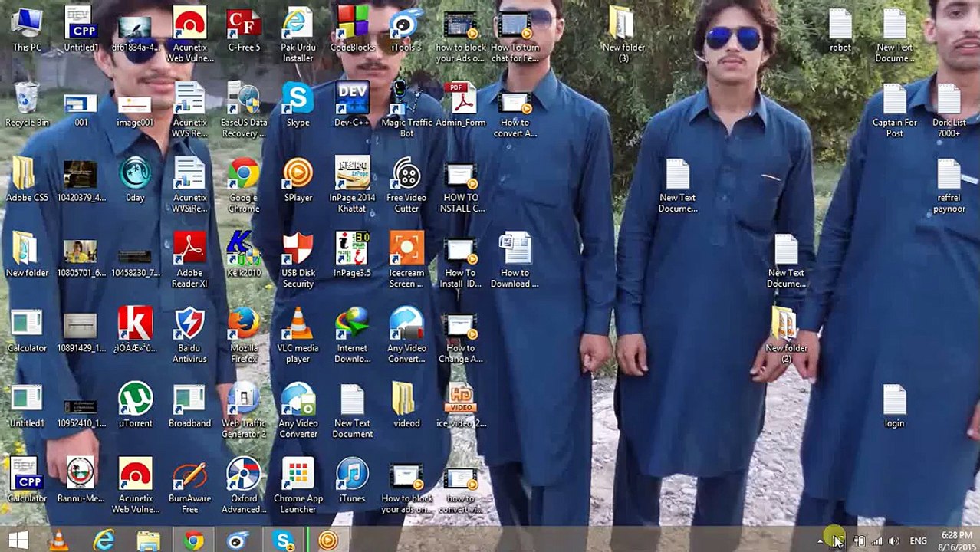Launch Adobe Reader XI shortcut

(189, 261)
